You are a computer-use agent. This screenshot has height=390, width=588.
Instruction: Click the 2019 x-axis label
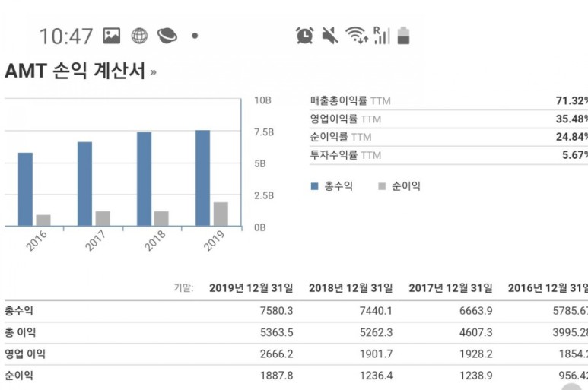214,240
